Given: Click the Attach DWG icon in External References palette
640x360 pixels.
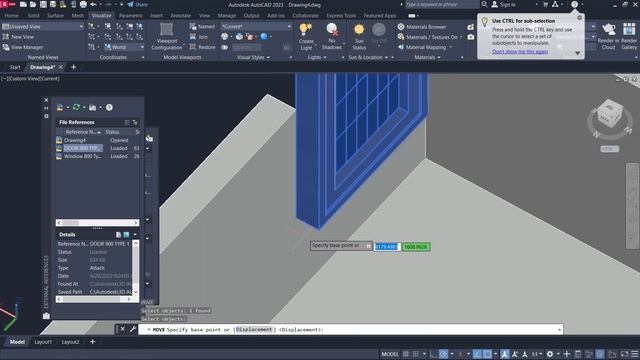Looking at the screenshot, I should (60, 107).
